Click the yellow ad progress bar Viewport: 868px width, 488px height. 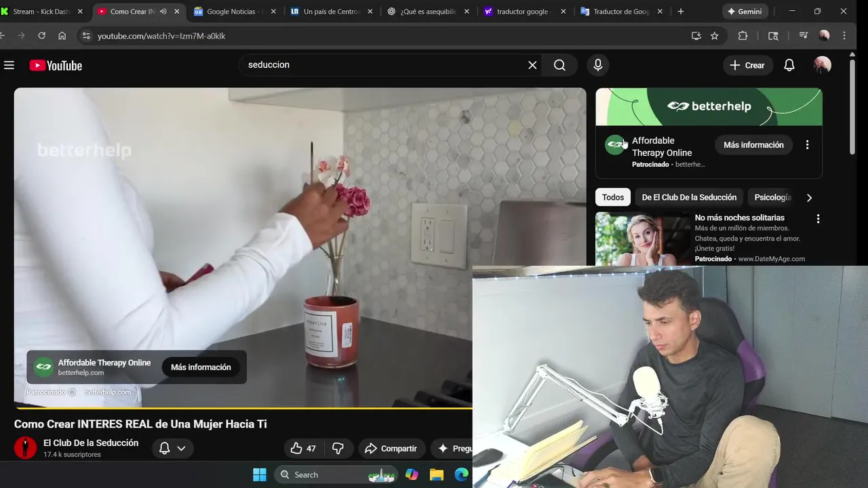click(243, 408)
